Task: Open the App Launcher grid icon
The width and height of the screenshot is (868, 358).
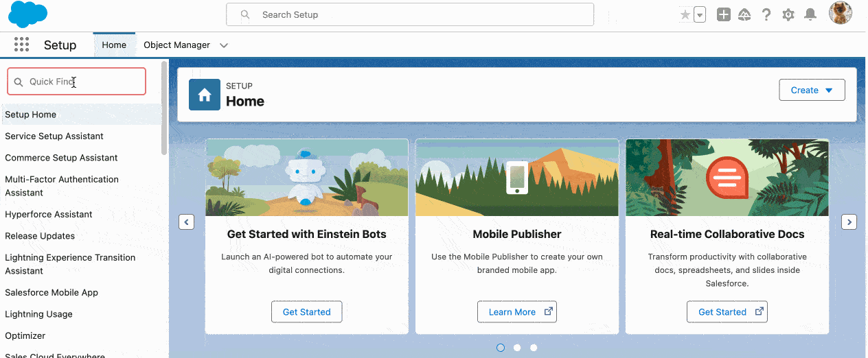Action: pos(21,45)
